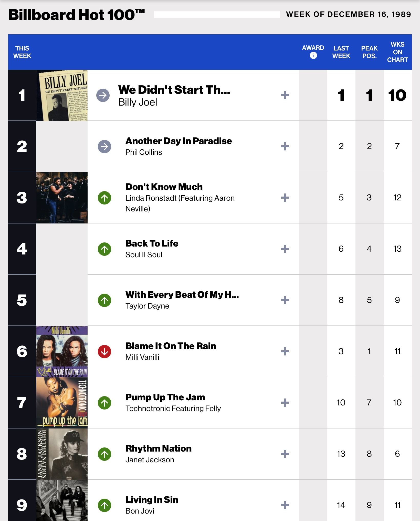
Task: Open the Milli Vanilli cover art thumbnail
Action: [x=62, y=352]
